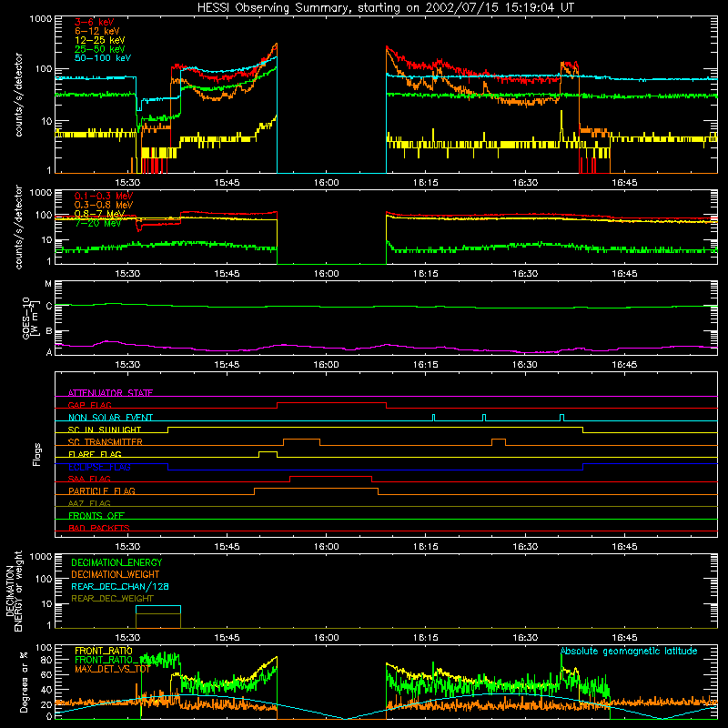Click the 0.1-0.3 MeV legend entry
The width and height of the screenshot is (728, 728).
[104, 196]
